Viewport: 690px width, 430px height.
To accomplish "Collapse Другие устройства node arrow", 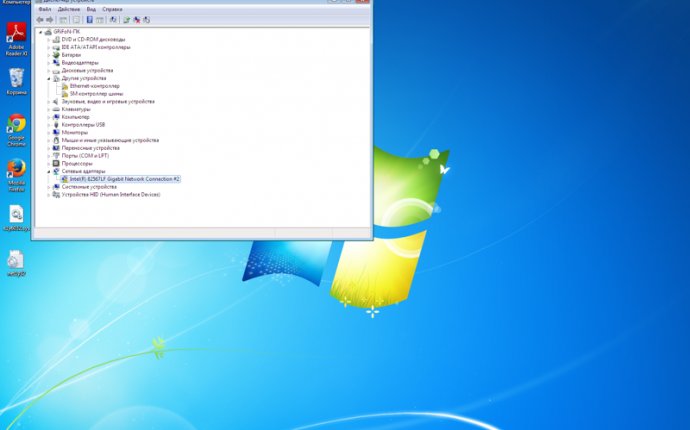I will coord(48,78).
